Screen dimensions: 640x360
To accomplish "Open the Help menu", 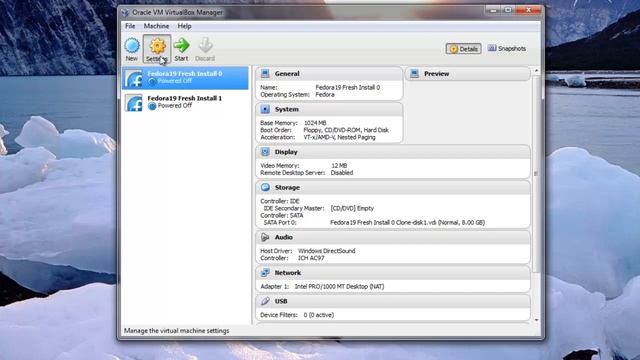I will (184, 26).
